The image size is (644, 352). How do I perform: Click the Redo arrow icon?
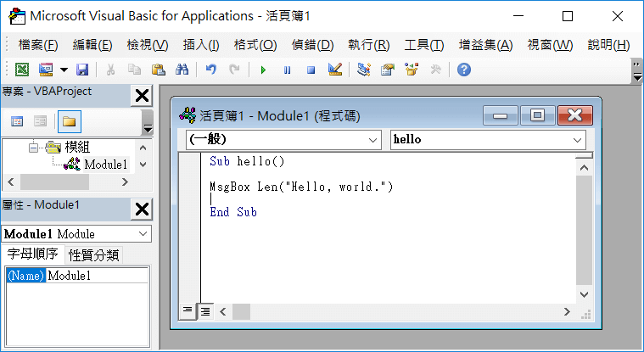234,70
